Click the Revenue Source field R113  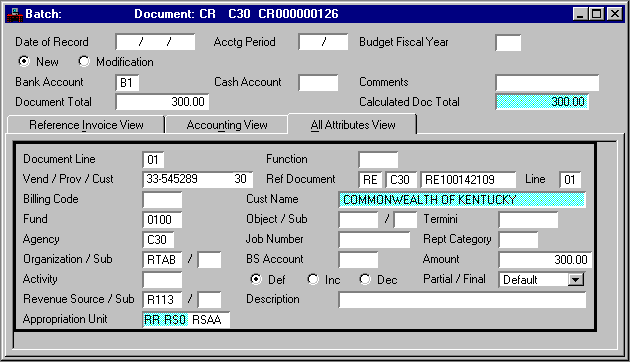point(162,300)
